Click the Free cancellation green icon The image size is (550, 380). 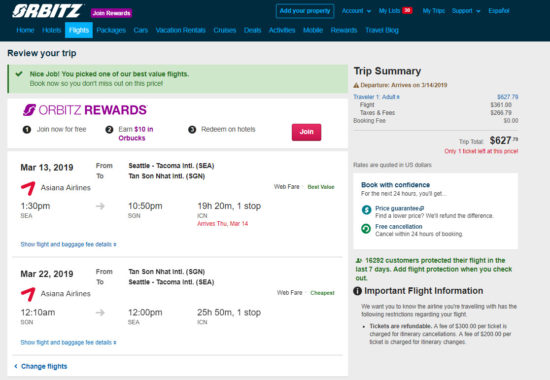click(366, 229)
